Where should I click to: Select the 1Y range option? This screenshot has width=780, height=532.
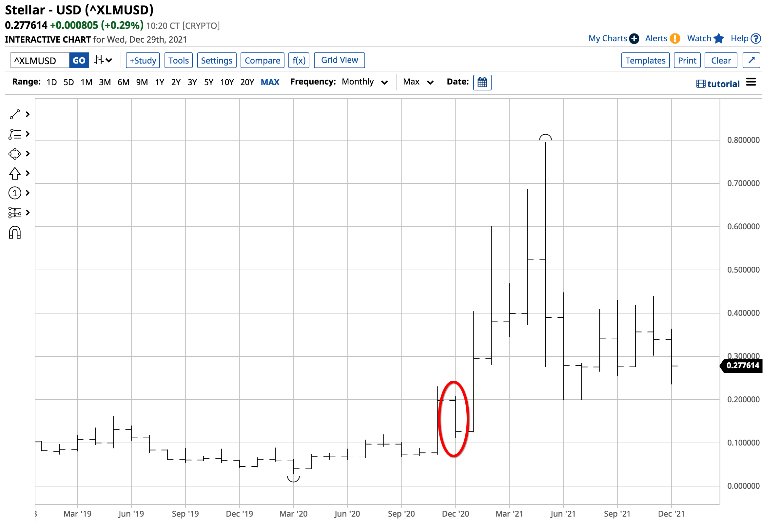[159, 83]
